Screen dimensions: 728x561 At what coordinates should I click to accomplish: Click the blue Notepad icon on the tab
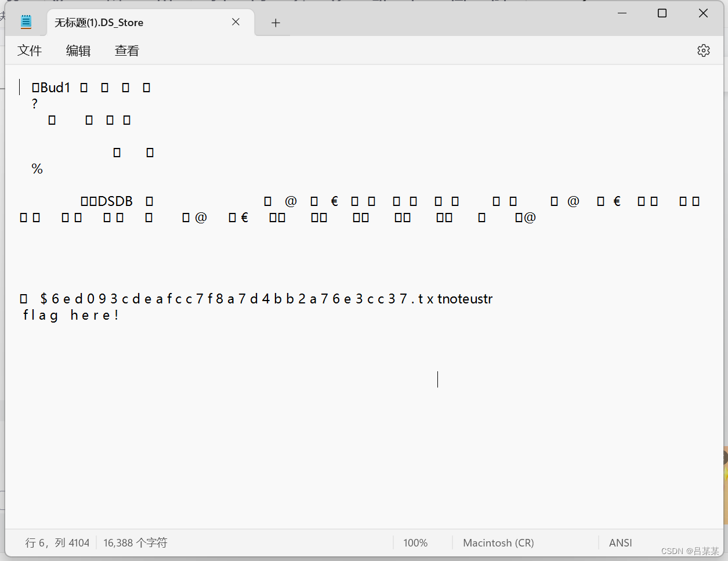click(26, 21)
